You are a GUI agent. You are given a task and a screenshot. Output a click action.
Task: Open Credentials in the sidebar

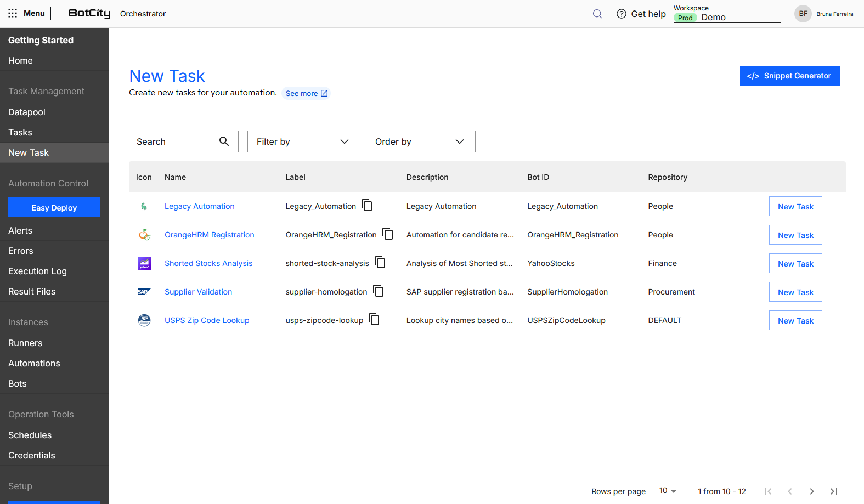54,455
